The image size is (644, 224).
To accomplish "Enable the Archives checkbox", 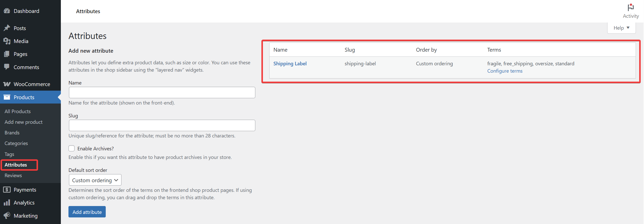I will click(72, 148).
